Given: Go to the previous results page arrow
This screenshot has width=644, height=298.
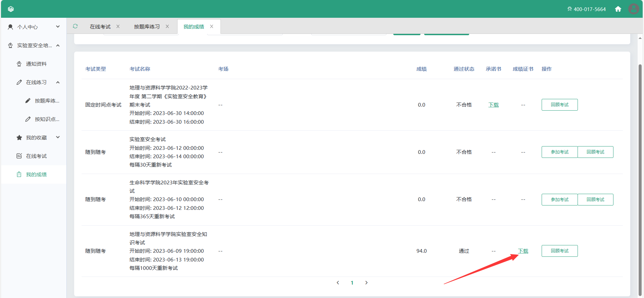Looking at the screenshot, I should (x=338, y=283).
